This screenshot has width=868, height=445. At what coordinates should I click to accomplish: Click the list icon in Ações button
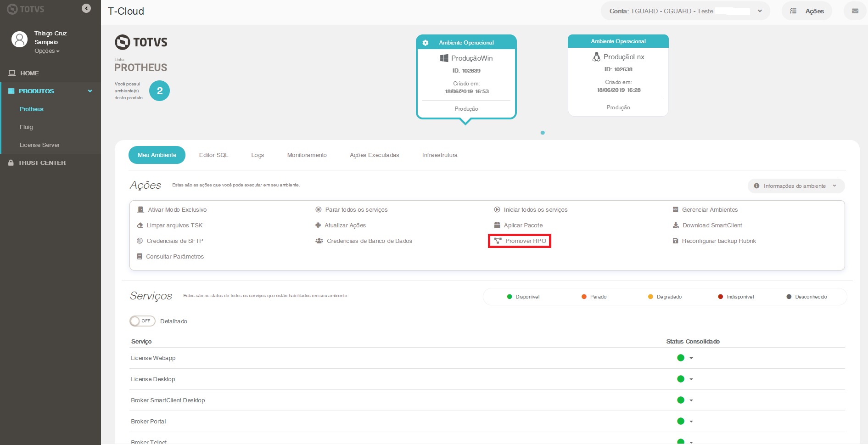793,11
